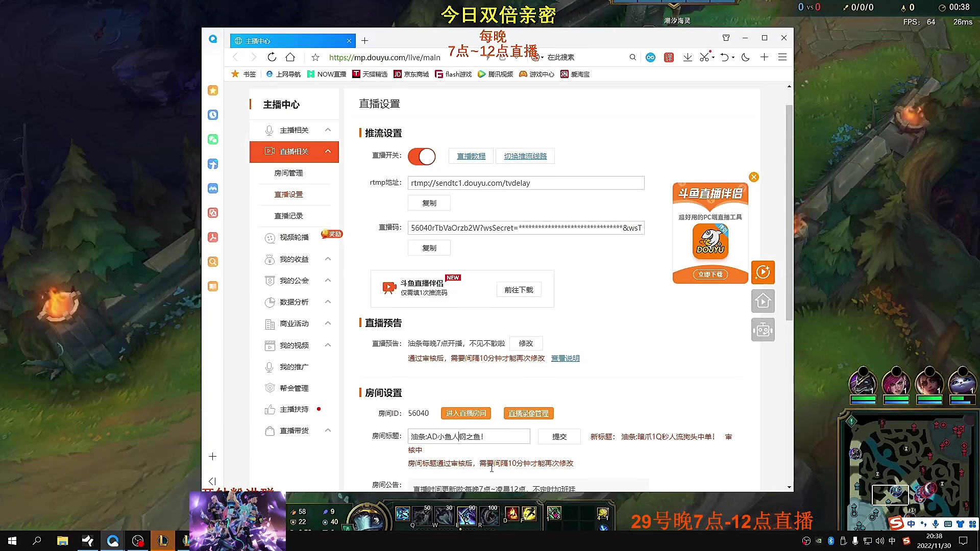Close the 斗鱼直播伴侣 floating ad
This screenshot has width=980, height=551.
[754, 177]
